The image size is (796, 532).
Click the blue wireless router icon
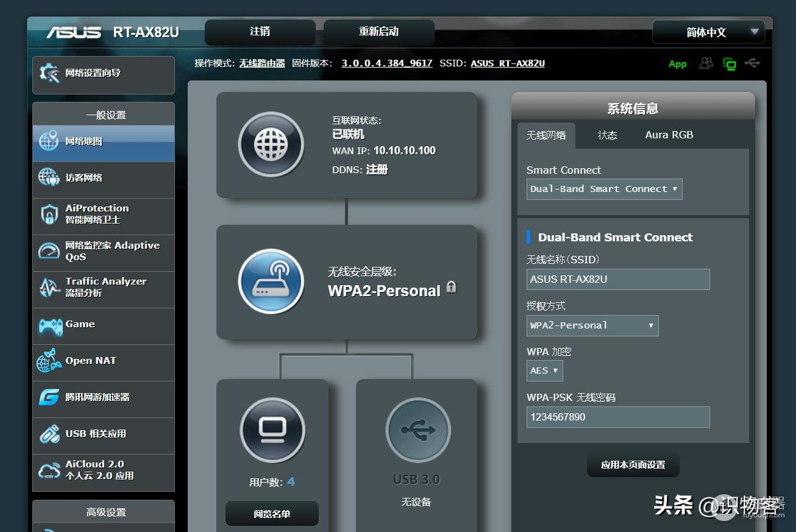(x=271, y=282)
